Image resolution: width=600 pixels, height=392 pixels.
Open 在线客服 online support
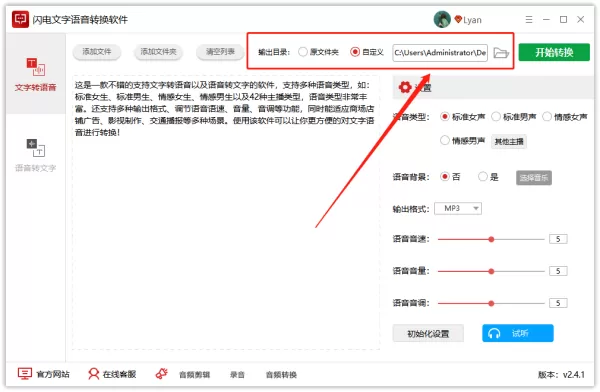[x=112, y=374]
